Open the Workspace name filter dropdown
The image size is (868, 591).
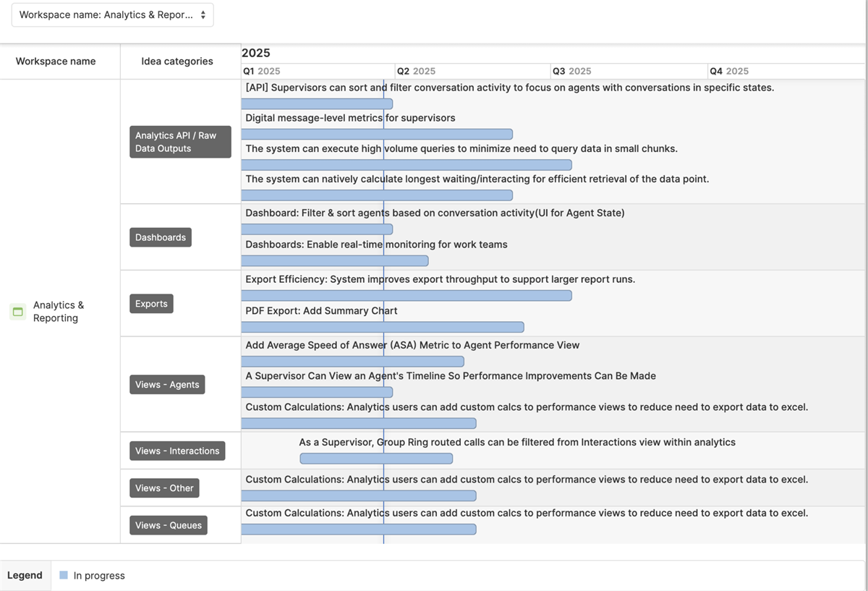click(x=112, y=14)
